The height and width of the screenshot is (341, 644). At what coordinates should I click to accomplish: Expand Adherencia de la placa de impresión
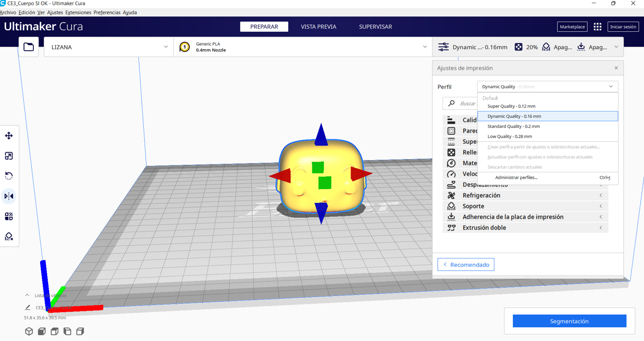[x=525, y=217]
